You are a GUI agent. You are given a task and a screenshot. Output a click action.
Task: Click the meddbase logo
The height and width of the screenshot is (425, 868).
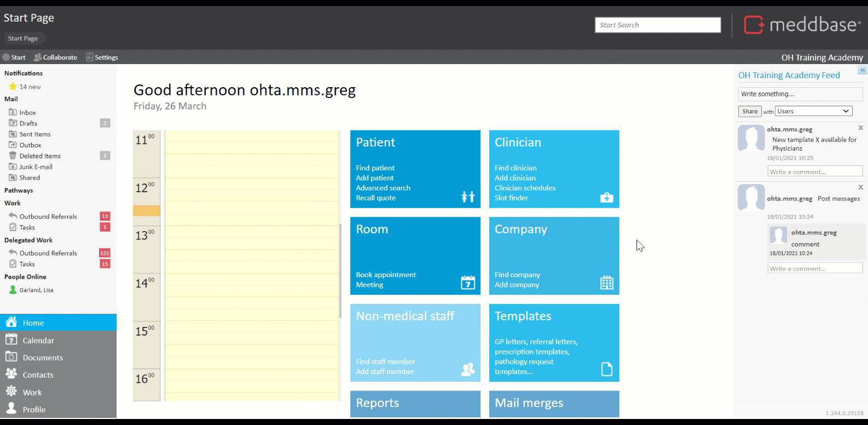click(802, 25)
